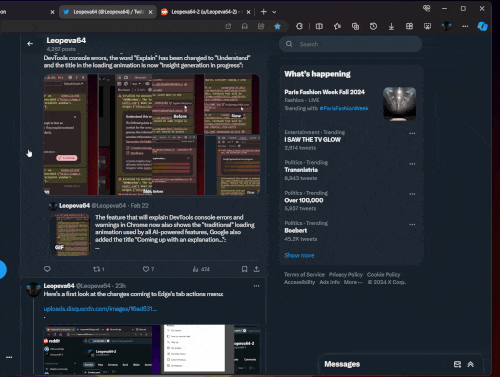Viewport: 500px width, 377px height.
Task: Open the Boebert trending topic
Action: click(296, 231)
